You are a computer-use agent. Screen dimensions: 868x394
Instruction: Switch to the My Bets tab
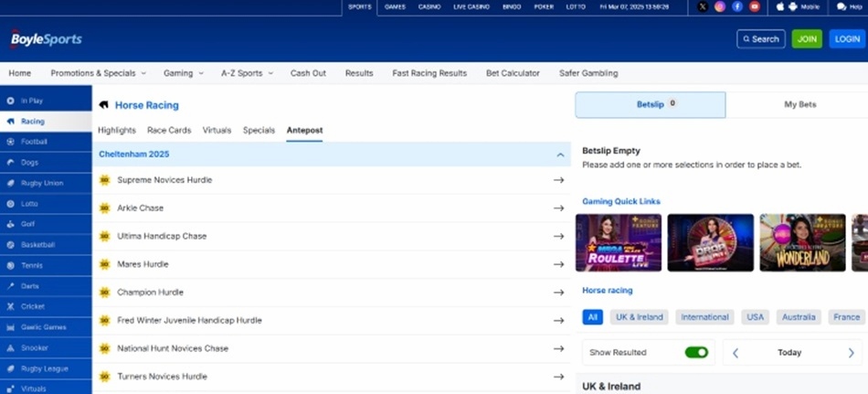(x=799, y=105)
